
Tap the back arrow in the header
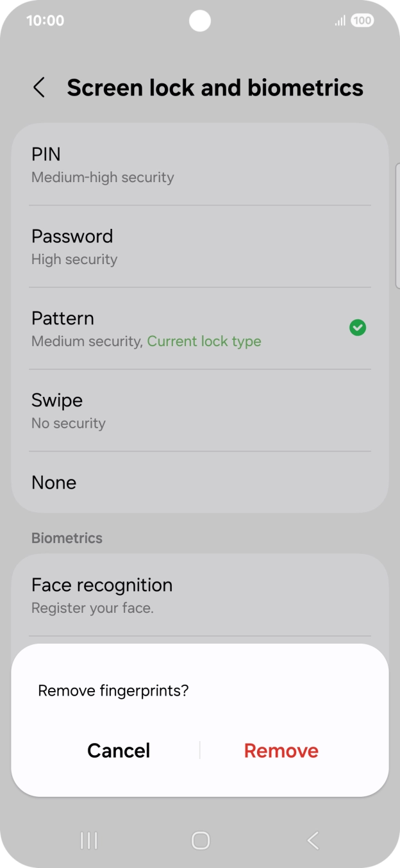pos(39,88)
